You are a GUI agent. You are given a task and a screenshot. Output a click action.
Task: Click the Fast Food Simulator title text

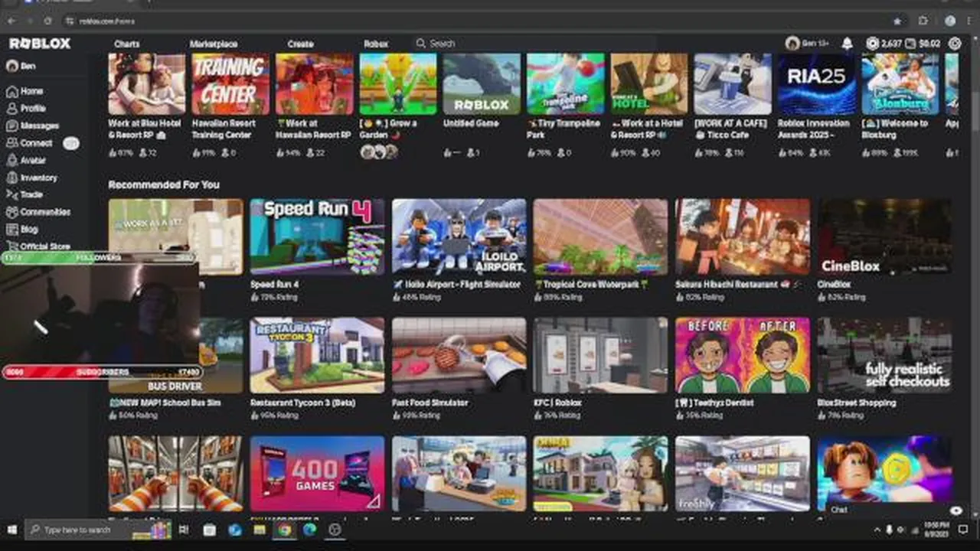click(x=430, y=403)
